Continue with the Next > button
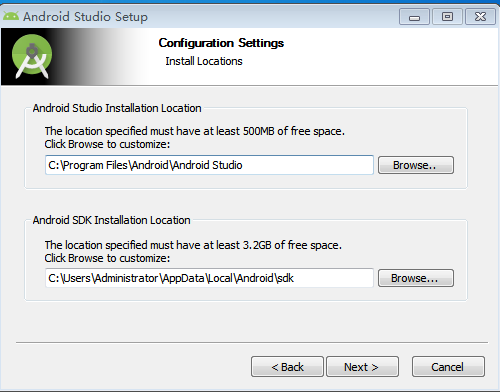 tap(362, 367)
